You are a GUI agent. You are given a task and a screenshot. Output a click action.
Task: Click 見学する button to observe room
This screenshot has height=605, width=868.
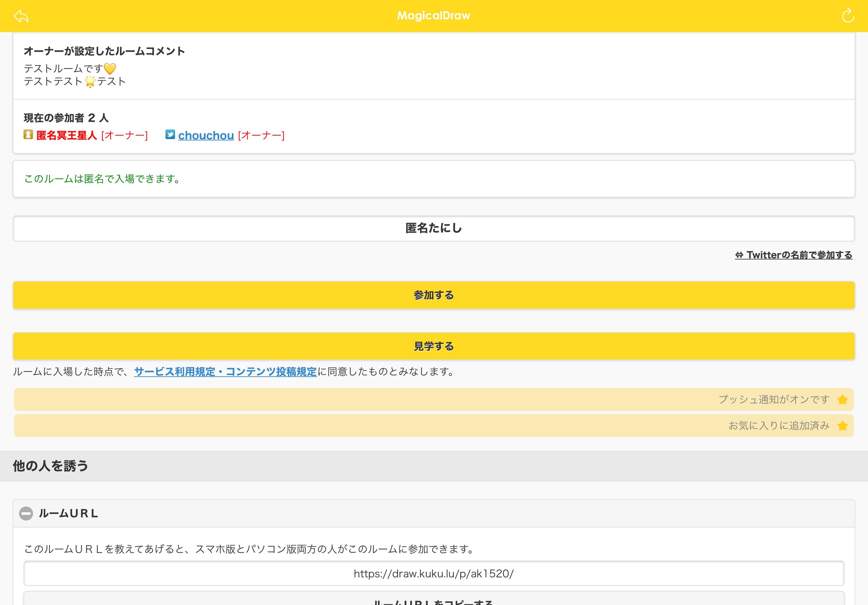point(434,346)
